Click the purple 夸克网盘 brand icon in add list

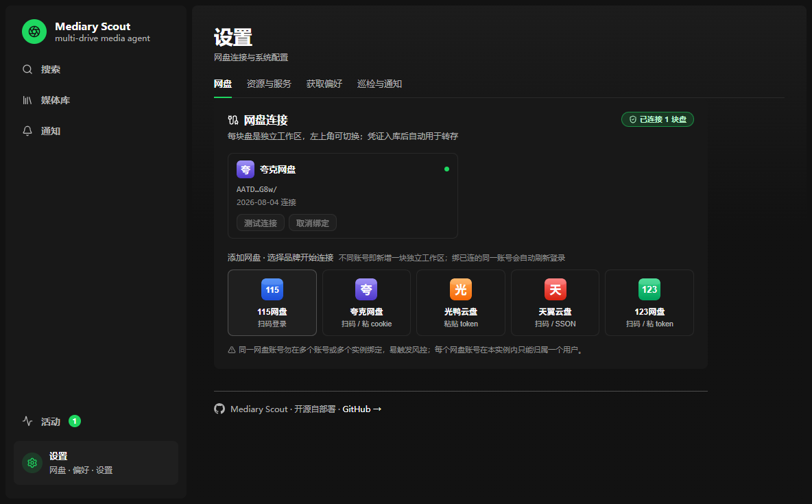(366, 289)
